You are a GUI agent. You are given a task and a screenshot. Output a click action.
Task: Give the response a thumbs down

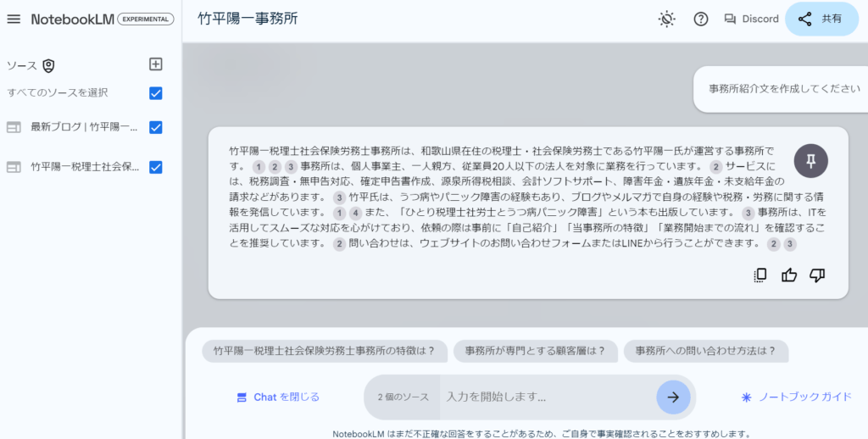coord(817,275)
